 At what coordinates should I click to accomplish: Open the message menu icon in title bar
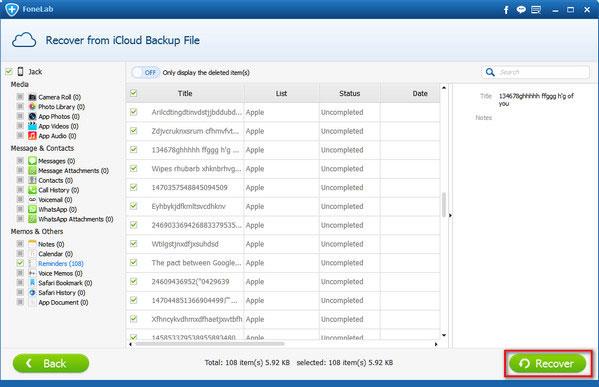point(536,10)
